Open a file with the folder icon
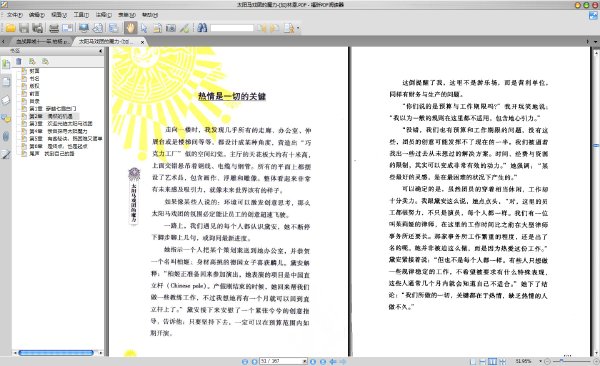 10,28
